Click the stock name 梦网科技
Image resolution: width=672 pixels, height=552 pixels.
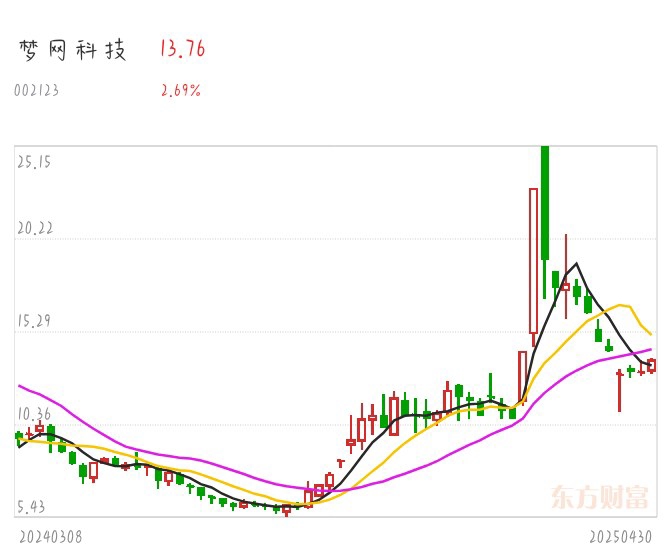pos(72,50)
